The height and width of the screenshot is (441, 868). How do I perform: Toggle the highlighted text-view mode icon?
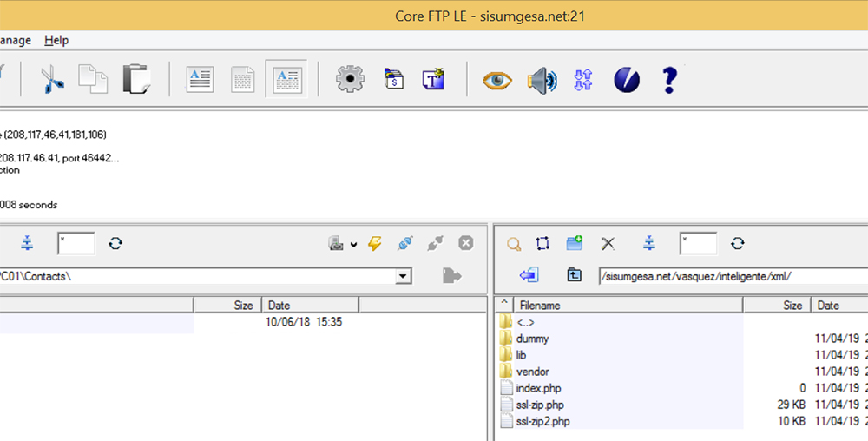pyautogui.click(x=286, y=79)
